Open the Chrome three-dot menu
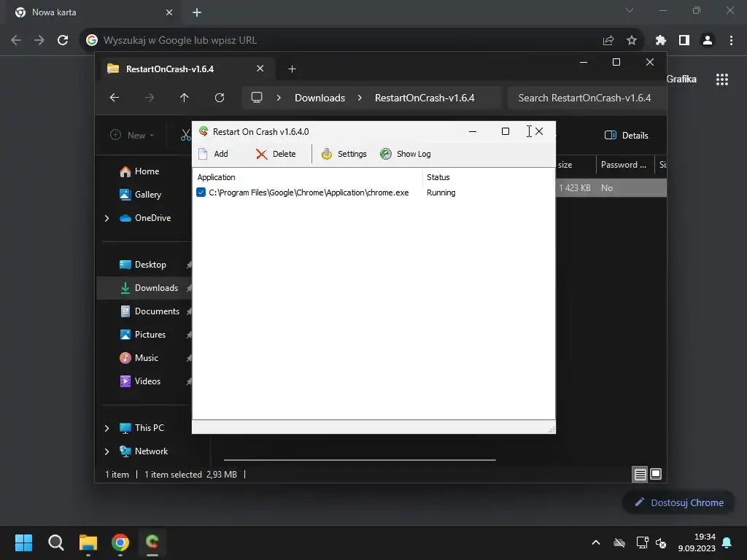747x560 pixels. tap(731, 41)
